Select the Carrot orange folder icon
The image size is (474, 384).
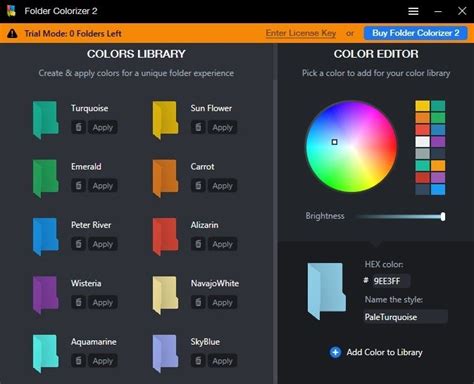pyautogui.click(x=165, y=178)
